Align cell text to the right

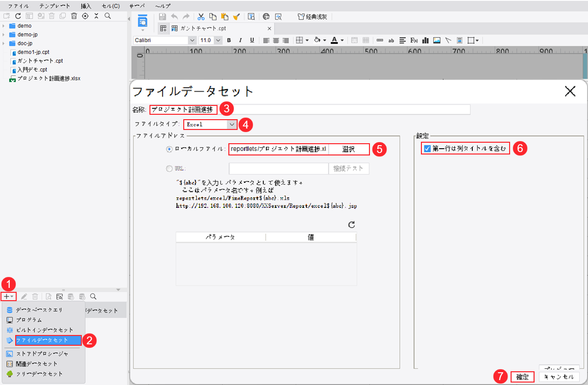pyautogui.click(x=286, y=40)
